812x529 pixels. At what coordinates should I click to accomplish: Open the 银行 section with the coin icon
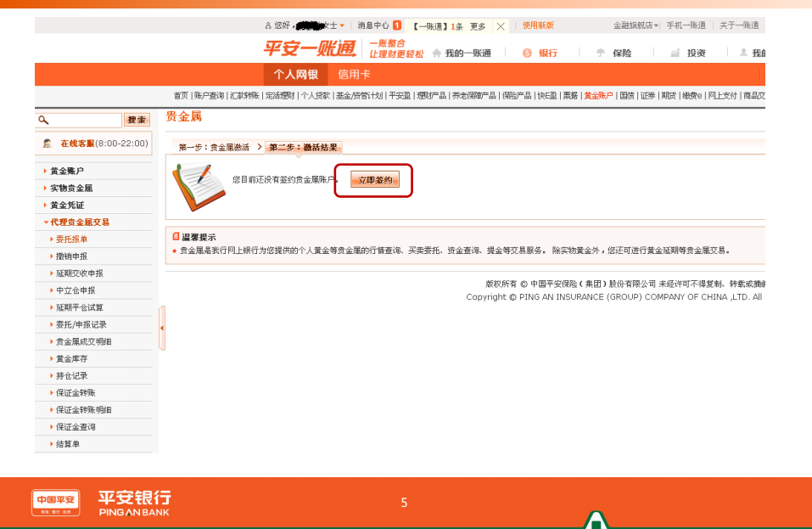540,53
